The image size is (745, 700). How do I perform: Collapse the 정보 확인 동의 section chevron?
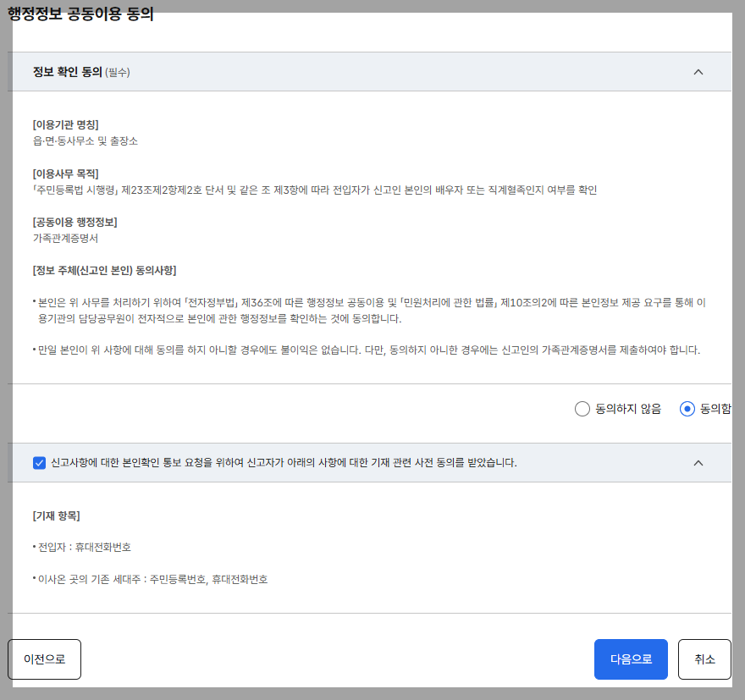tap(698, 72)
